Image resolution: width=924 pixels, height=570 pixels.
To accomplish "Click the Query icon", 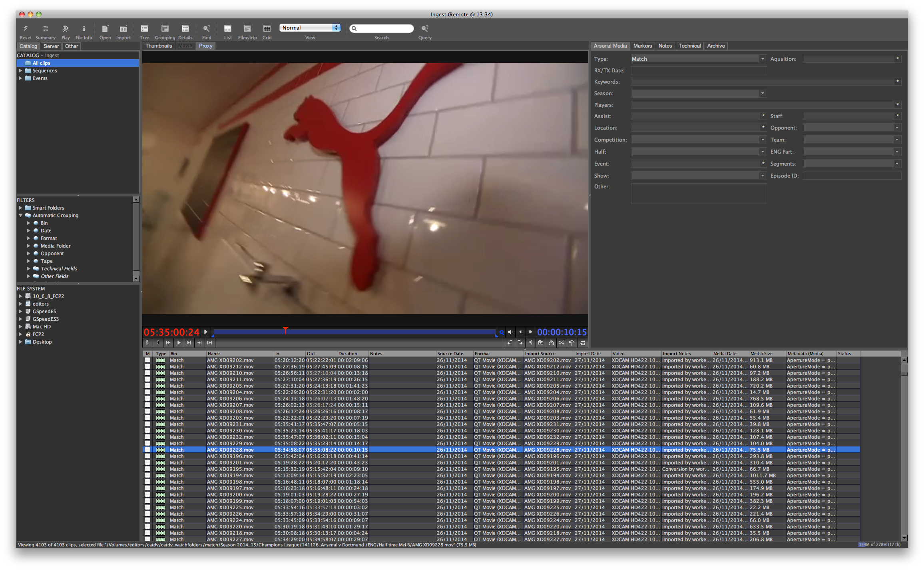I will coord(425,29).
